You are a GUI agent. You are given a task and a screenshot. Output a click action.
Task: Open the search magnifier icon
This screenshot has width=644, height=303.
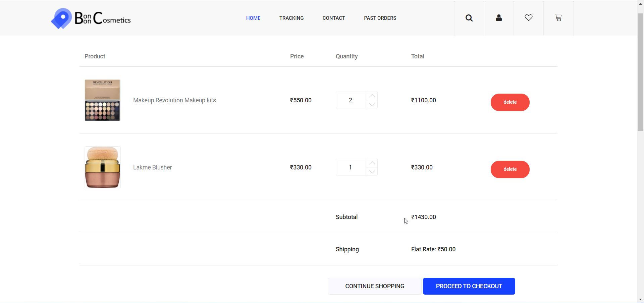click(x=469, y=18)
